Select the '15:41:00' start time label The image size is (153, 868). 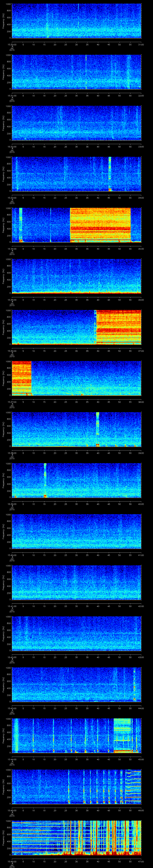click(12, 606)
